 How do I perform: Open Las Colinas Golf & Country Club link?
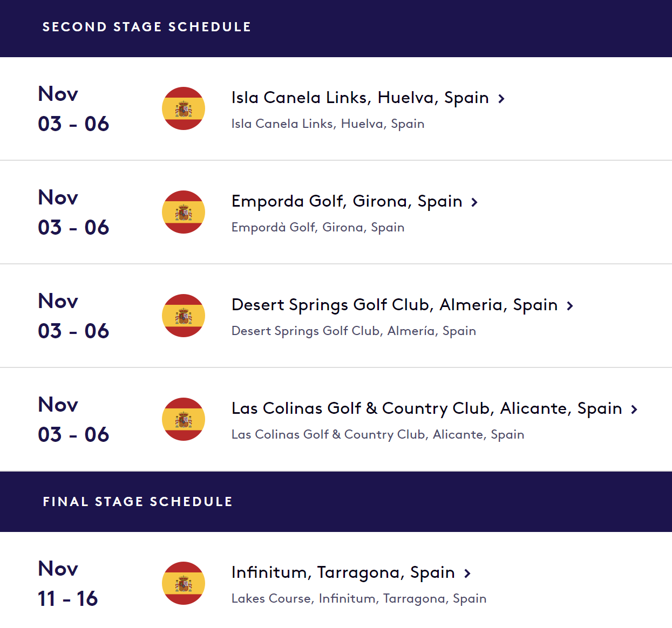coord(426,408)
